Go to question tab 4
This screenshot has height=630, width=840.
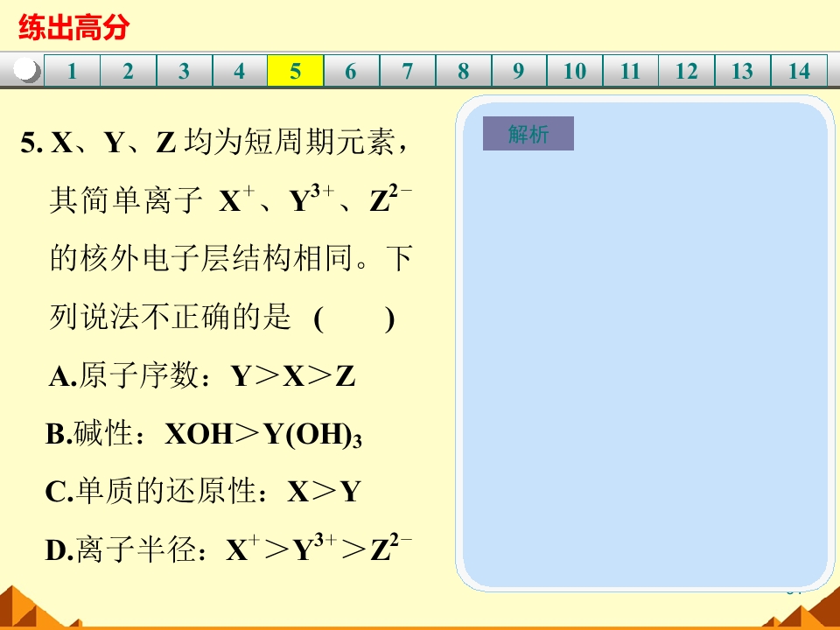coord(240,71)
